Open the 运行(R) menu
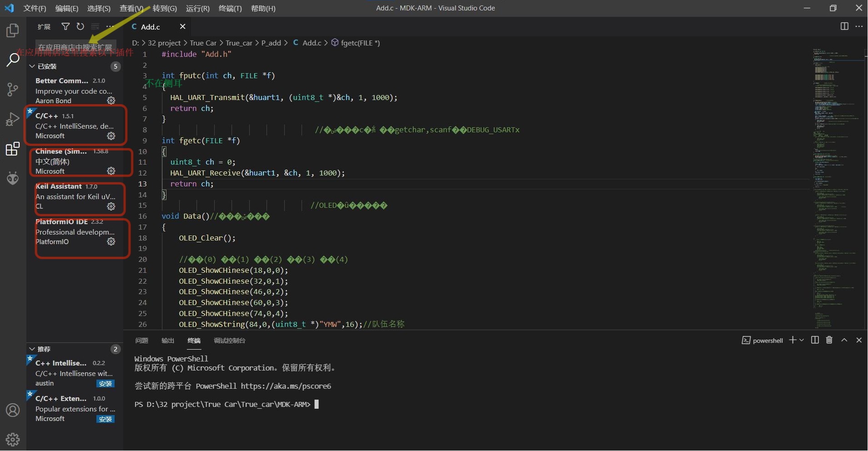The width and height of the screenshot is (868, 451). point(198,8)
